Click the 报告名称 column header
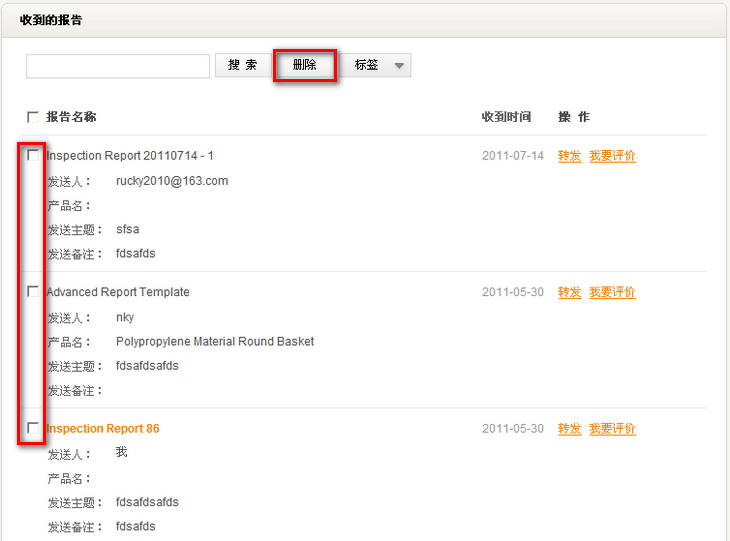This screenshot has width=730, height=541. pyautogui.click(x=71, y=117)
